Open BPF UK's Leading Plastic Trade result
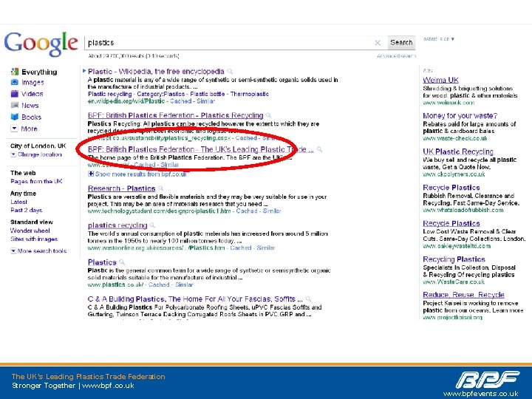The height and width of the screenshot is (399, 532). click(x=200, y=149)
